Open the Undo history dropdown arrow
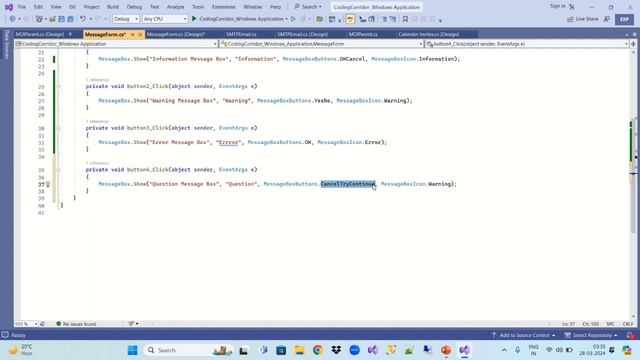Viewport: 640px width, 360px height. 91,19
